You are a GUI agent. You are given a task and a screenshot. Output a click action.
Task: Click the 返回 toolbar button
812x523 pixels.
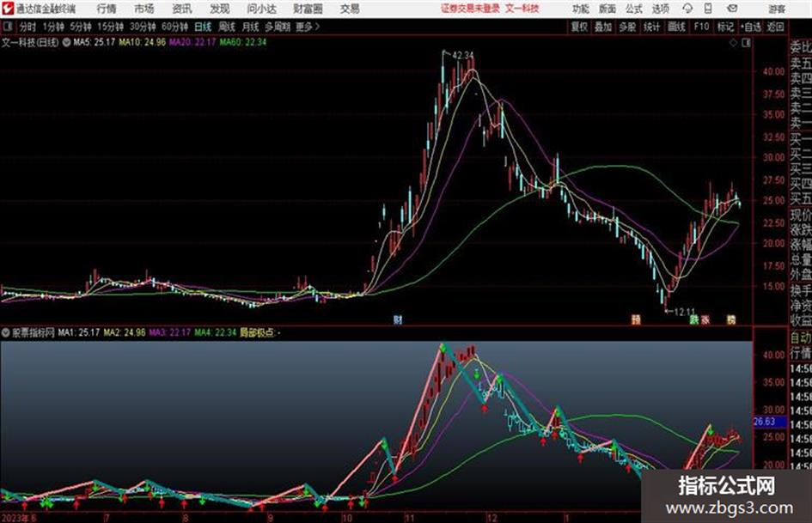coord(776,27)
